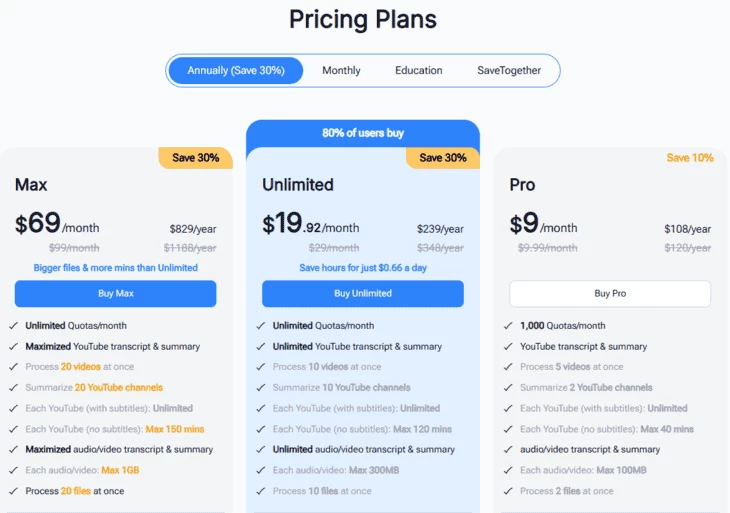This screenshot has height=513, width=730.
Task: Click the 80% of users buy banner
Action: click(x=363, y=133)
